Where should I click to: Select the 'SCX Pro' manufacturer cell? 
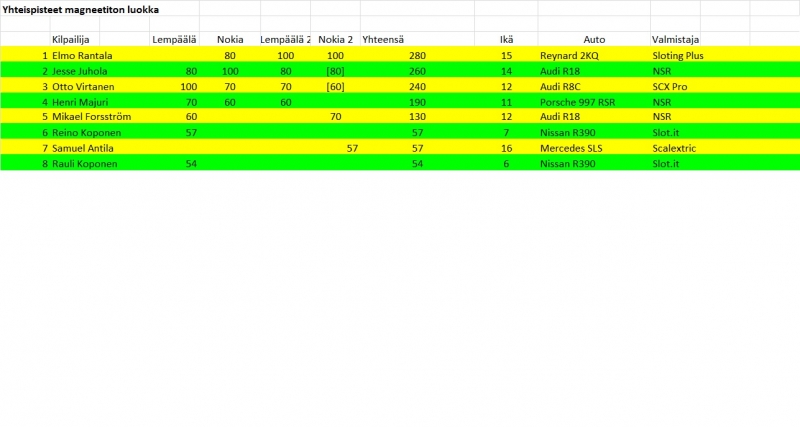(669, 87)
